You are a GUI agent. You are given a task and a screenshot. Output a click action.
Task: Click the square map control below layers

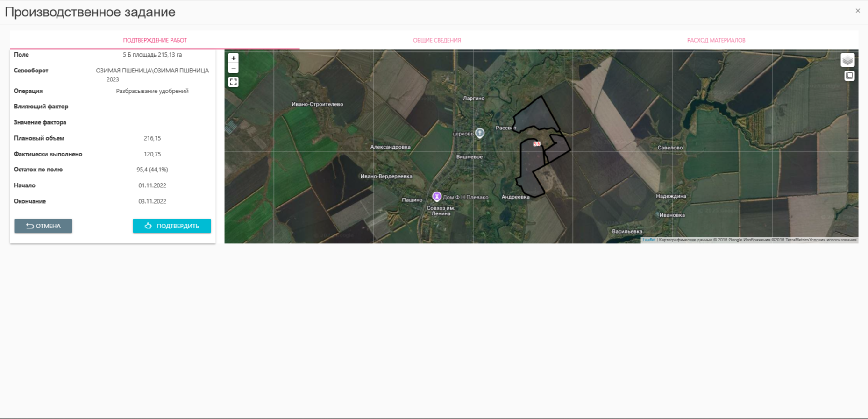849,76
